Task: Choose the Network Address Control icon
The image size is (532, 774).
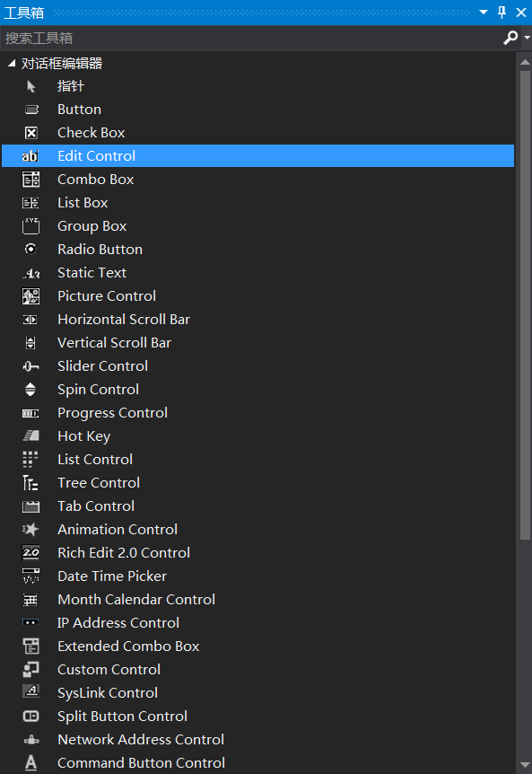Action: pos(31,740)
